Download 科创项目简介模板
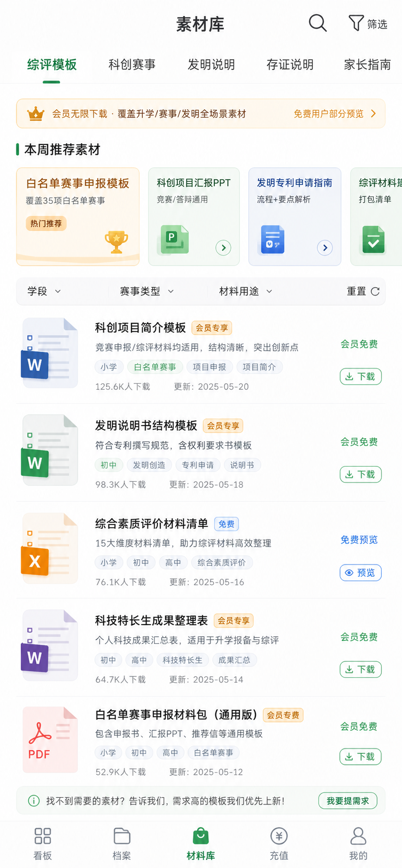 [361, 377]
